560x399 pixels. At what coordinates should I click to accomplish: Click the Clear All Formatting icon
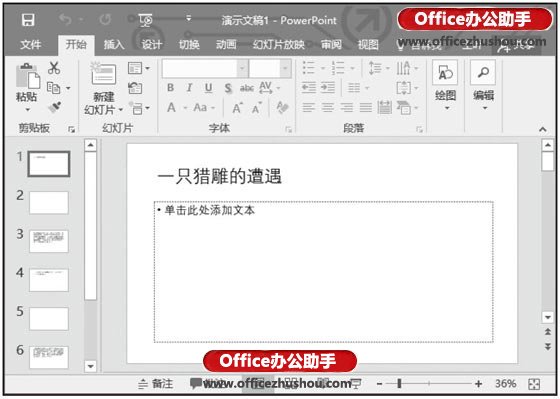pyautogui.click(x=282, y=108)
